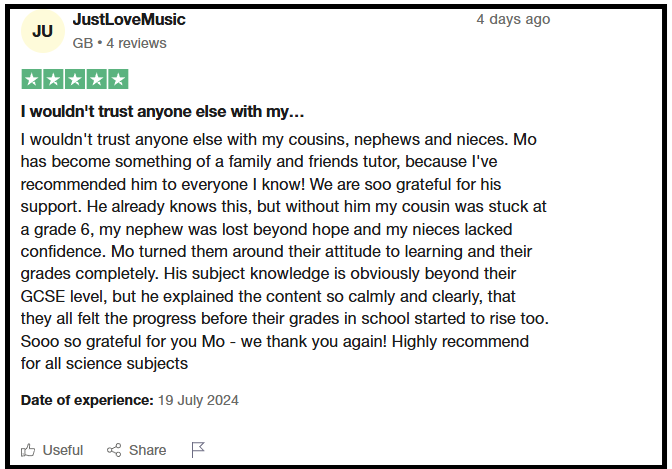
Task: Click the review body paragraph text
Action: point(285,251)
